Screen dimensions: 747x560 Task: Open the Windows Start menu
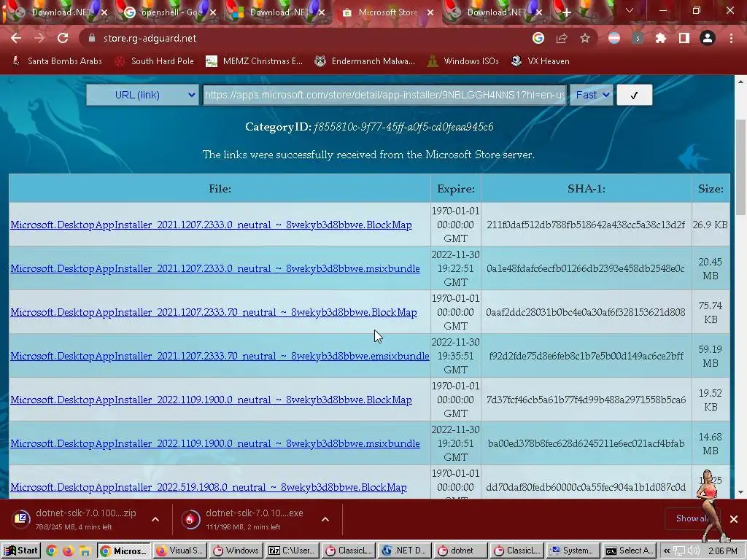click(20, 551)
